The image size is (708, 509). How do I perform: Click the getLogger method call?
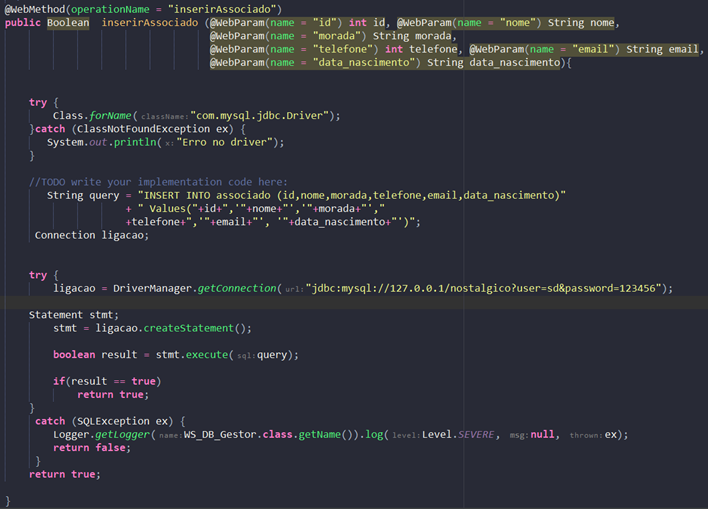(x=122, y=434)
